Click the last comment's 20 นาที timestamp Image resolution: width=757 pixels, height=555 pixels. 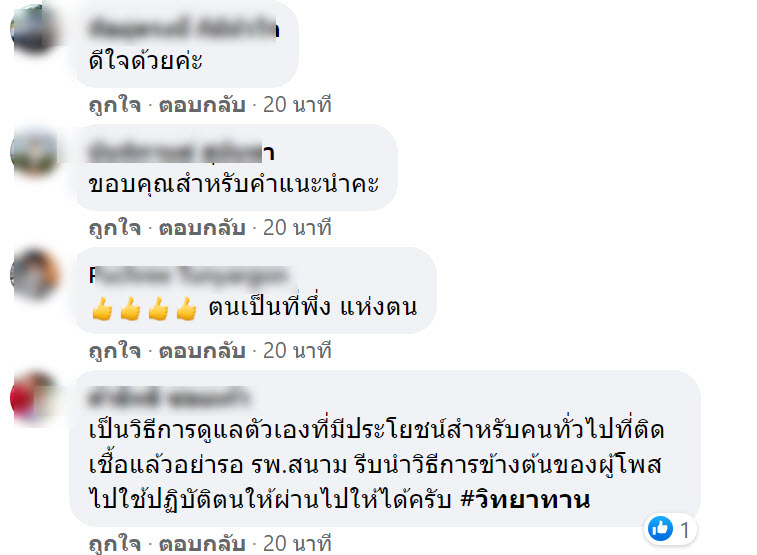pos(297,544)
